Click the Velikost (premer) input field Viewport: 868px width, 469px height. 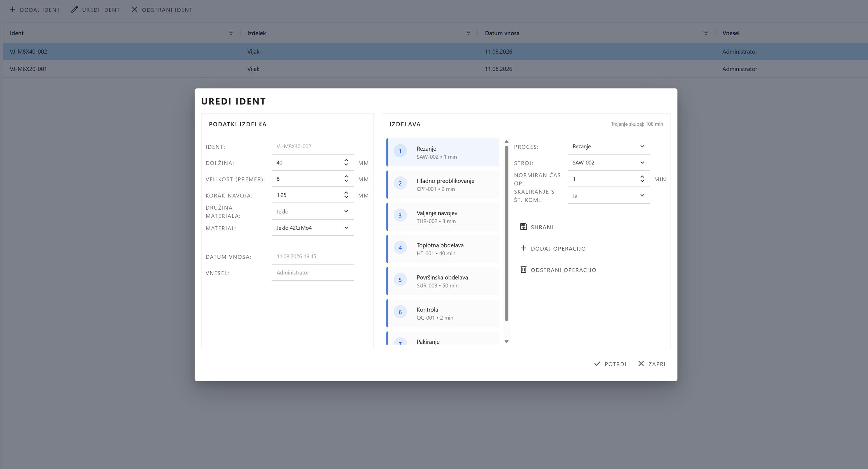(313, 179)
